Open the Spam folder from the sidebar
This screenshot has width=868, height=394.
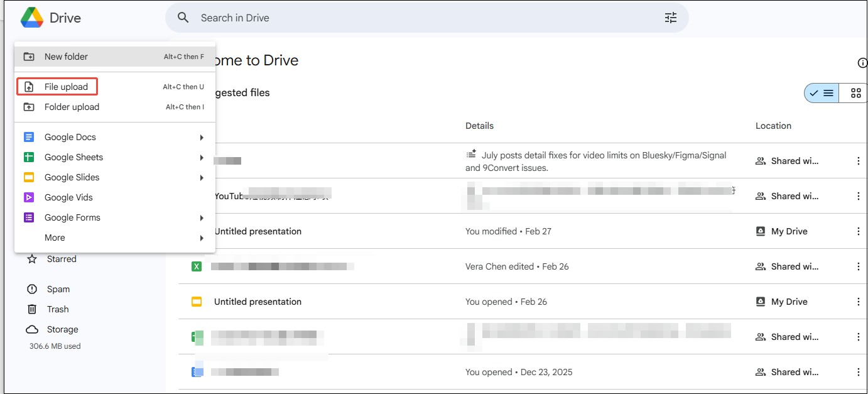57,288
